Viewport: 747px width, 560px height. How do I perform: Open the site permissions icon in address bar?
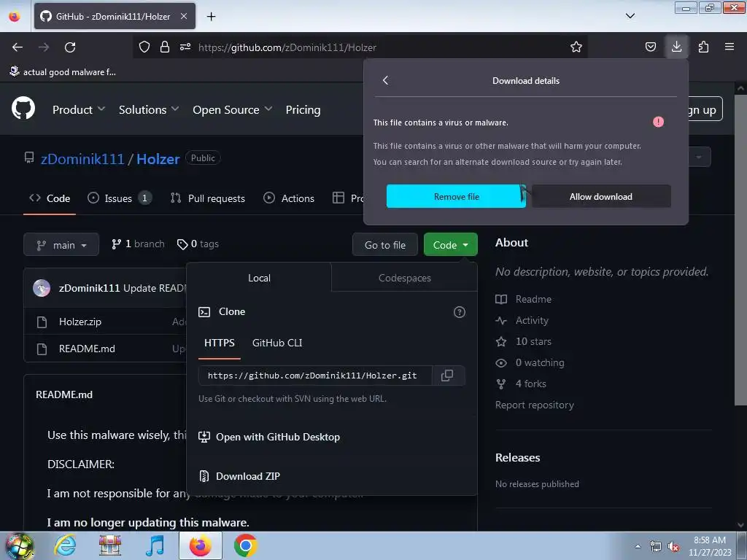185,47
